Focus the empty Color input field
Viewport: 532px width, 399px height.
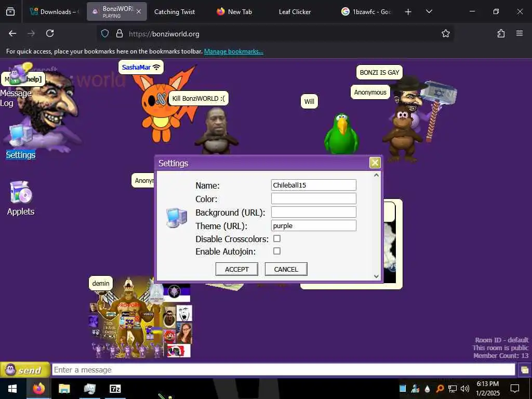313,198
